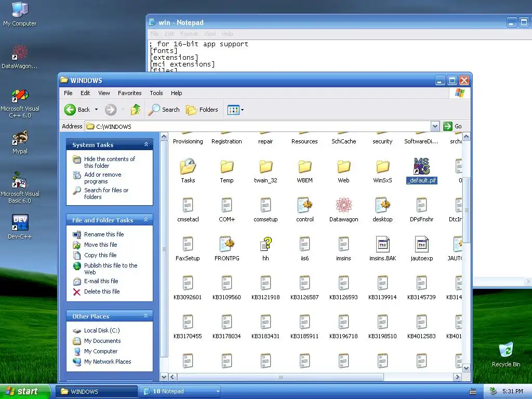Select Dev-C++ desktop shortcut

click(x=20, y=227)
